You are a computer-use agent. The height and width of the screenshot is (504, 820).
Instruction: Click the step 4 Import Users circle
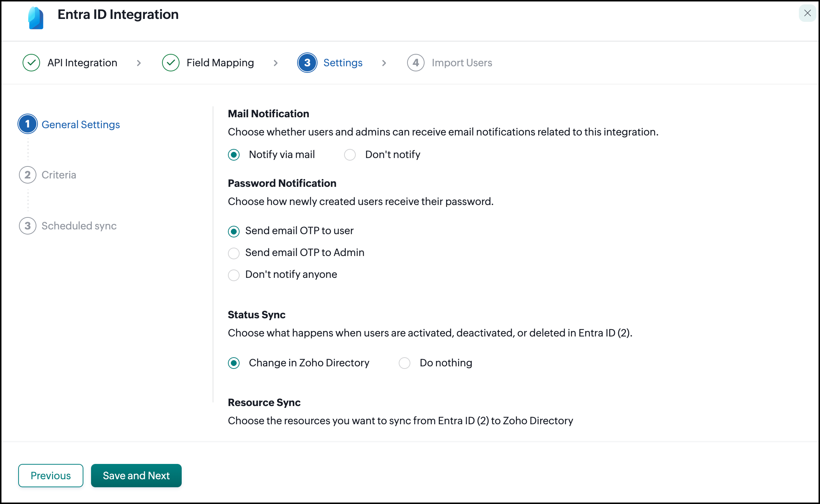point(415,63)
